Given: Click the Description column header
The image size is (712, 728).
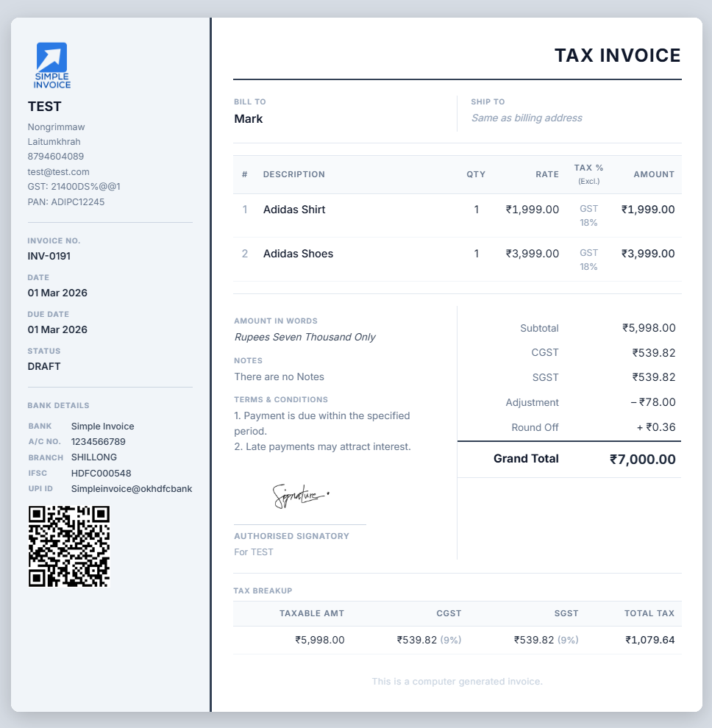Looking at the screenshot, I should (293, 174).
